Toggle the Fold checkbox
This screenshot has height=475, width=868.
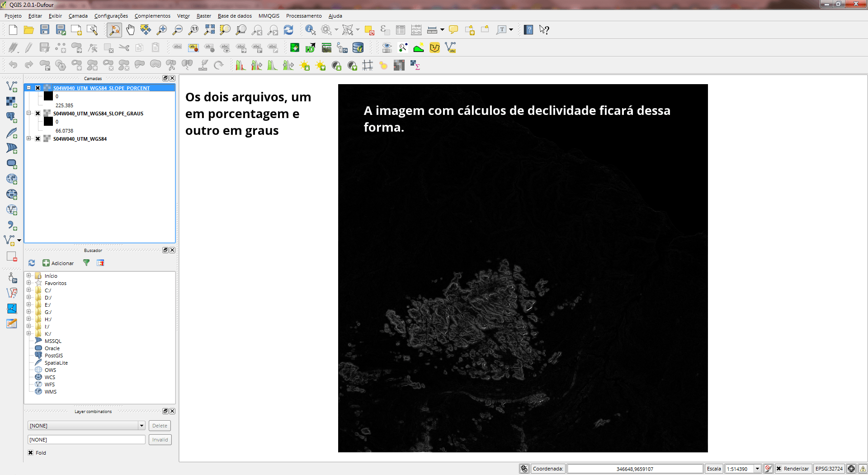tap(31, 453)
